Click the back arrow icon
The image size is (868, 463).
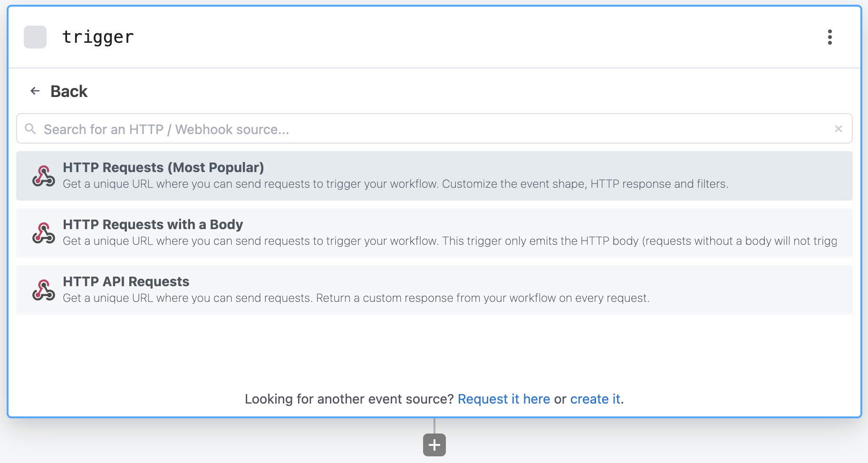(35, 91)
